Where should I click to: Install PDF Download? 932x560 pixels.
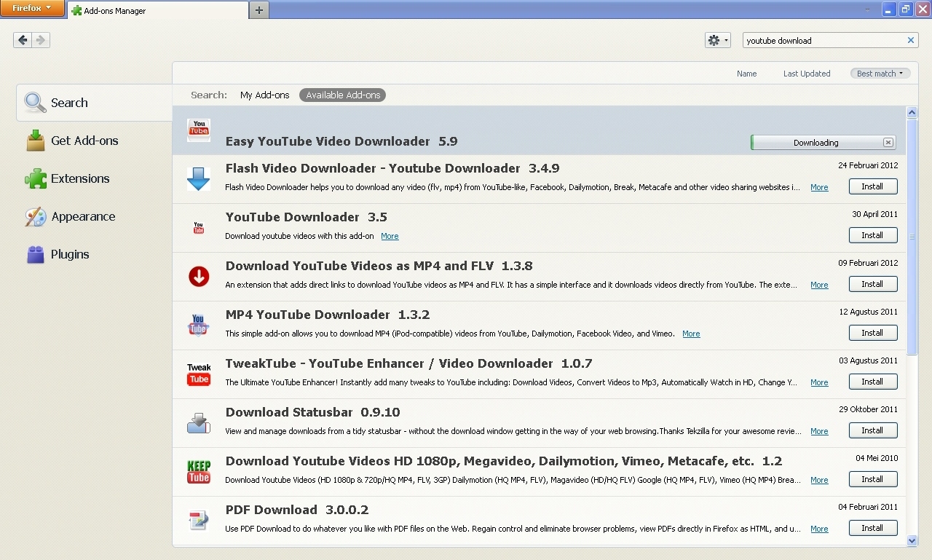tap(873, 528)
